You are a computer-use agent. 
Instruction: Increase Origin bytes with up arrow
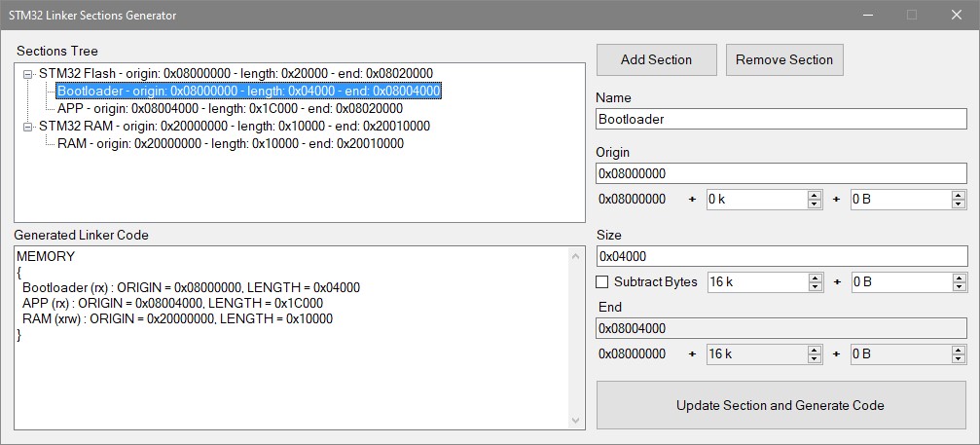coord(959,195)
